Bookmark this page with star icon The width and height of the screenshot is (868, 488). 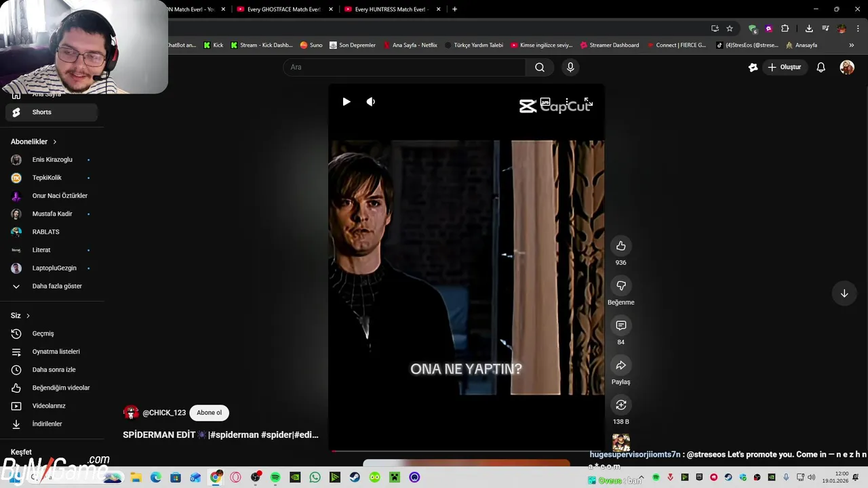coord(730,28)
